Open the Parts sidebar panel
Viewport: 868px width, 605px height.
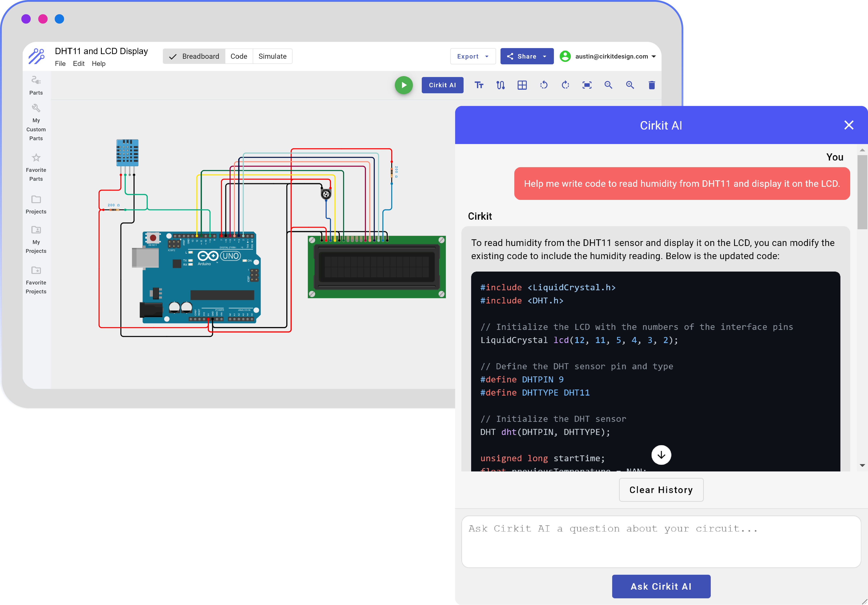(x=36, y=85)
